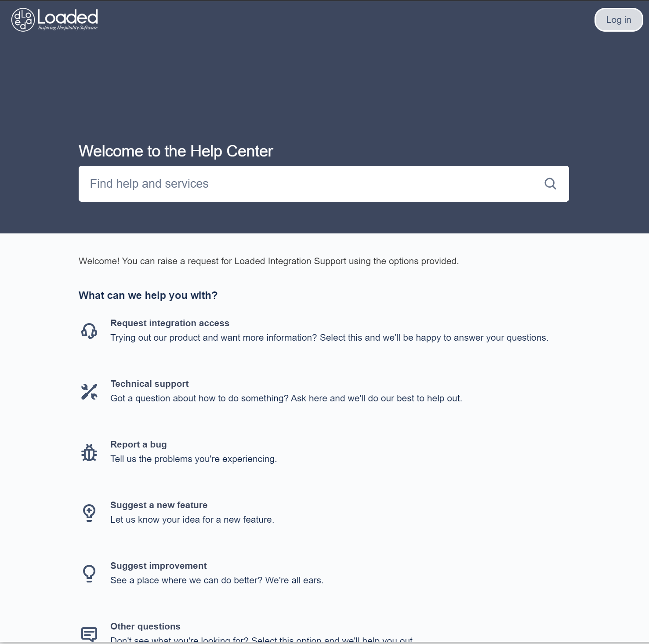Click the Log in button
This screenshot has width=649, height=644.
pos(618,20)
